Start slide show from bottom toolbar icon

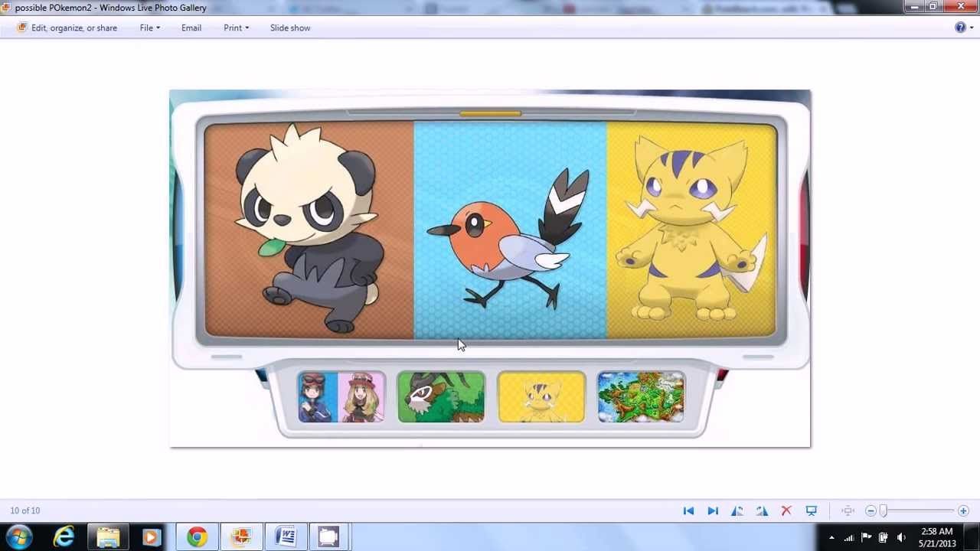(x=812, y=511)
